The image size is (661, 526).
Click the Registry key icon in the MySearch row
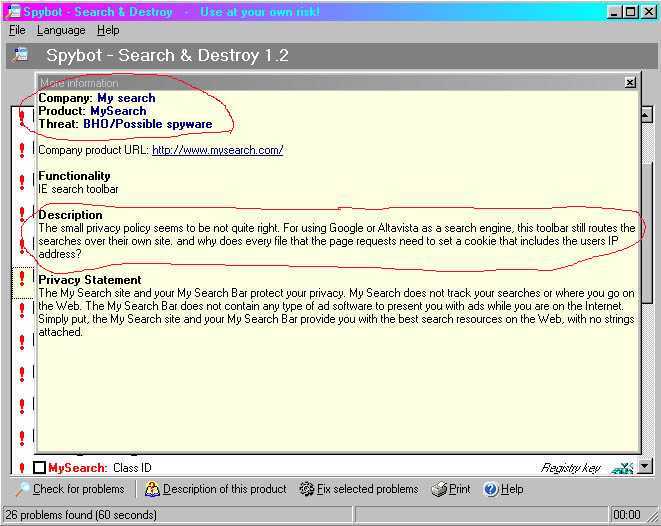(621, 468)
